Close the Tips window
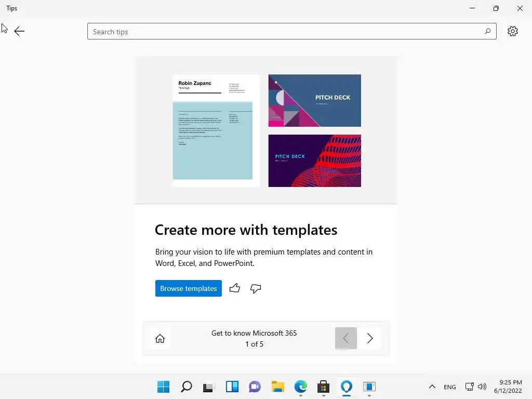 [x=520, y=8]
